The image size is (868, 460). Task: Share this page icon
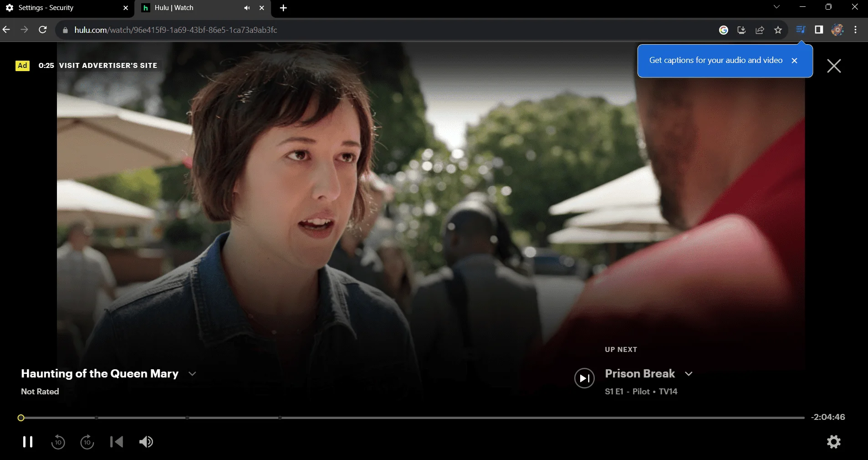click(760, 30)
